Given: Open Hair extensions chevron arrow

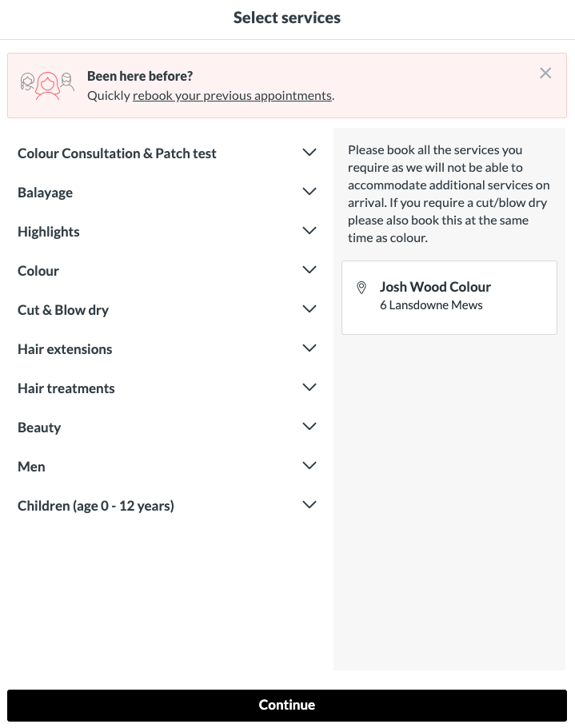Looking at the screenshot, I should click(309, 348).
